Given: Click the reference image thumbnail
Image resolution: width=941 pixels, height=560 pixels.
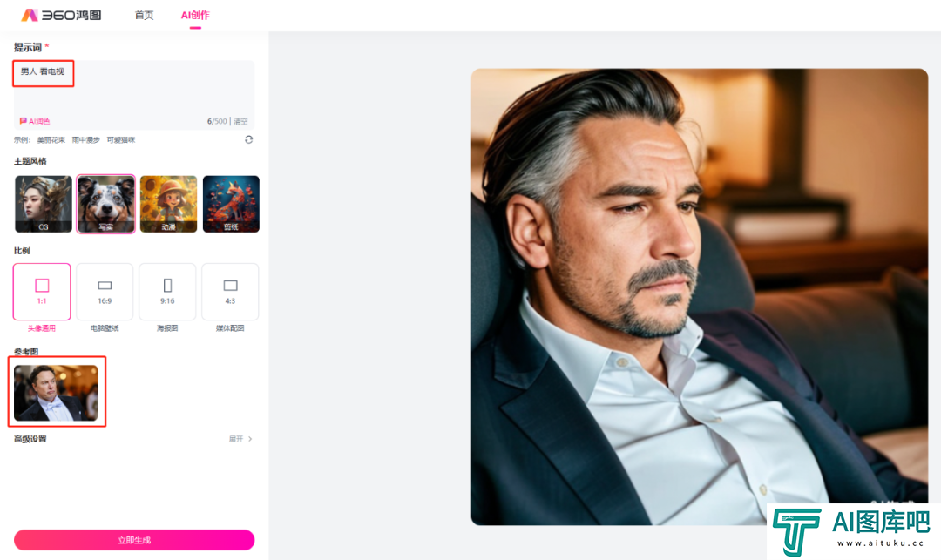Looking at the screenshot, I should point(56,393).
